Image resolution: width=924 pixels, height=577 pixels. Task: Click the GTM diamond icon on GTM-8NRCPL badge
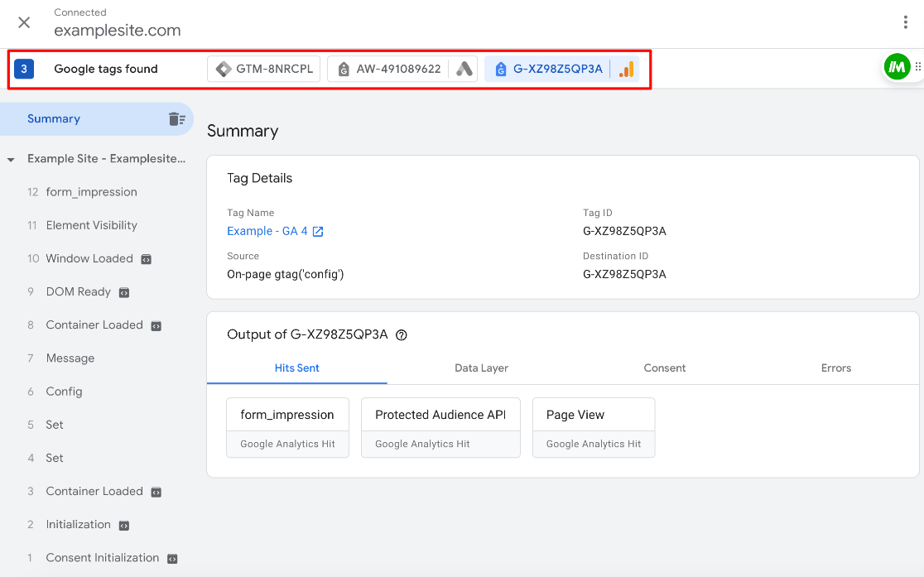click(x=224, y=69)
